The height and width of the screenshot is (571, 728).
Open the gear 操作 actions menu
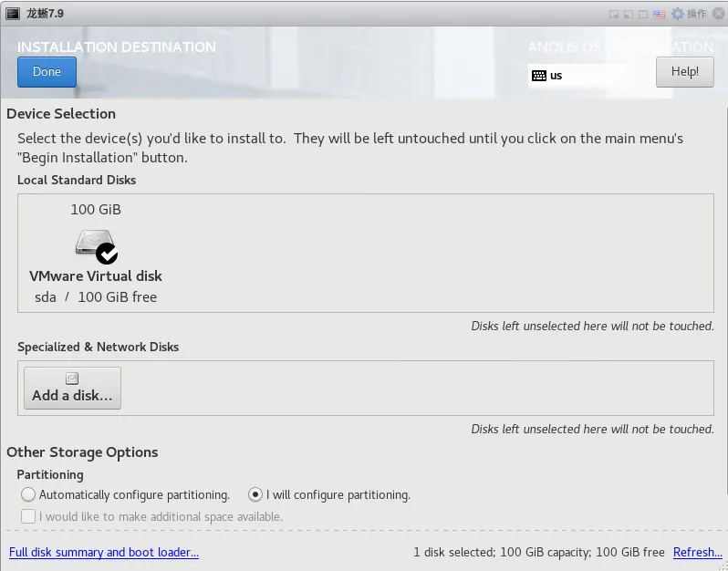click(x=689, y=14)
